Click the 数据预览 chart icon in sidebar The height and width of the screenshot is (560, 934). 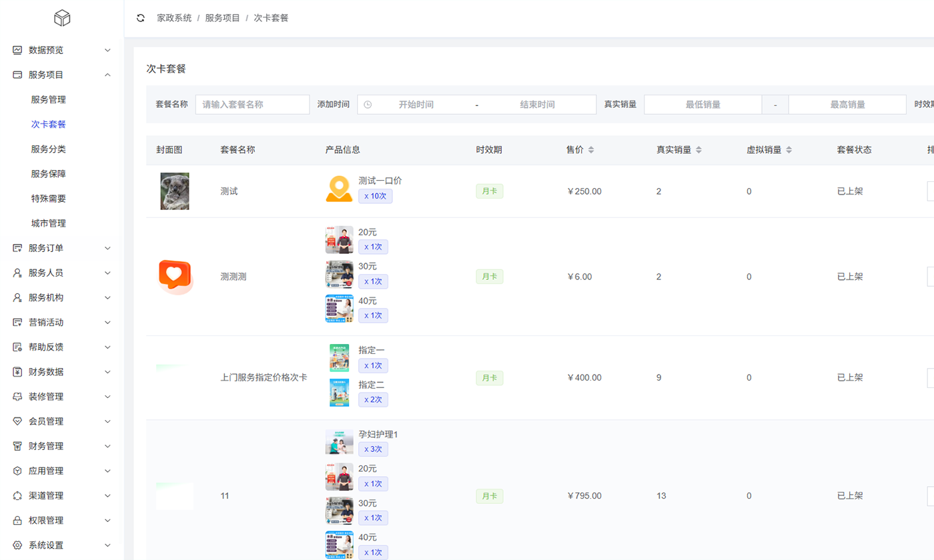(18, 50)
